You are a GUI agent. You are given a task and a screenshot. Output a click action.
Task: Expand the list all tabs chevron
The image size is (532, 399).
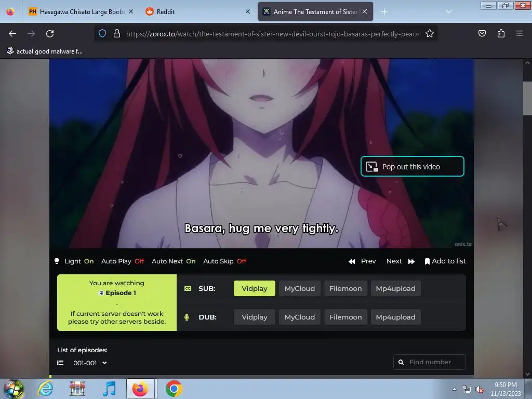448,12
